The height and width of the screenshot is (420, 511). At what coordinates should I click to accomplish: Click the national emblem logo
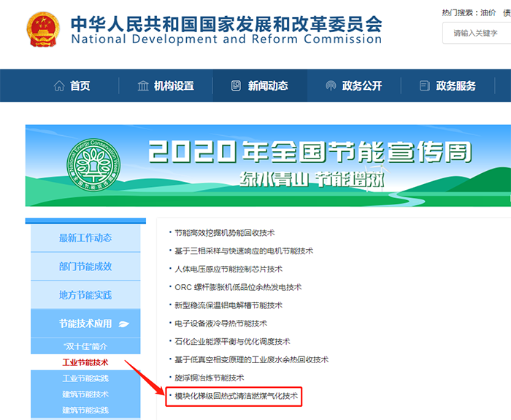tap(42, 30)
